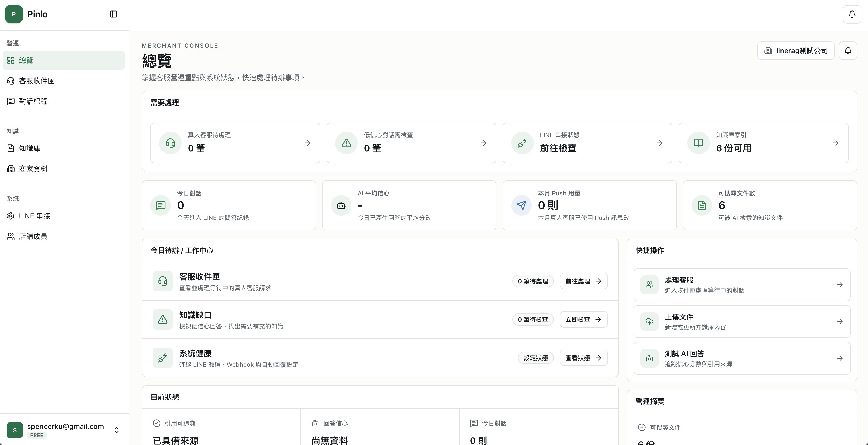Click cloud upload icon in 上傳文件 action
The image size is (868, 445).
point(649,321)
